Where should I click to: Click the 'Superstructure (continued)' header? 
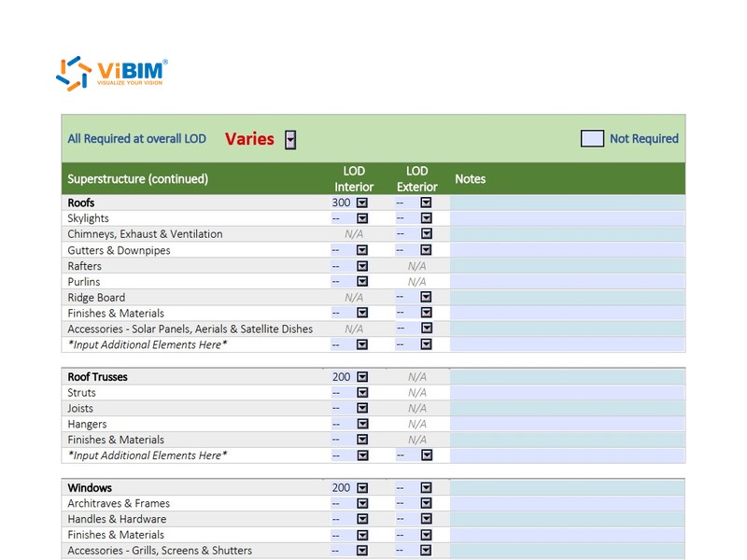tap(137, 179)
